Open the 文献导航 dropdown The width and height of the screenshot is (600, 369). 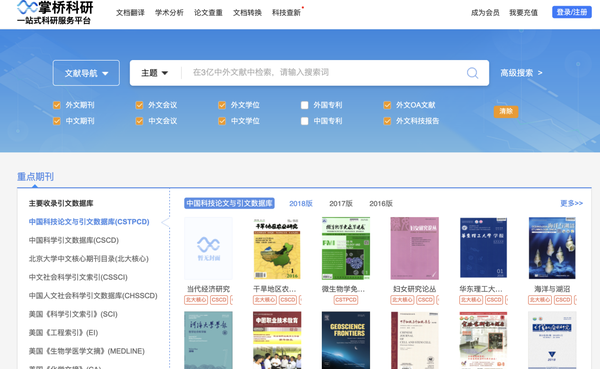coord(86,73)
